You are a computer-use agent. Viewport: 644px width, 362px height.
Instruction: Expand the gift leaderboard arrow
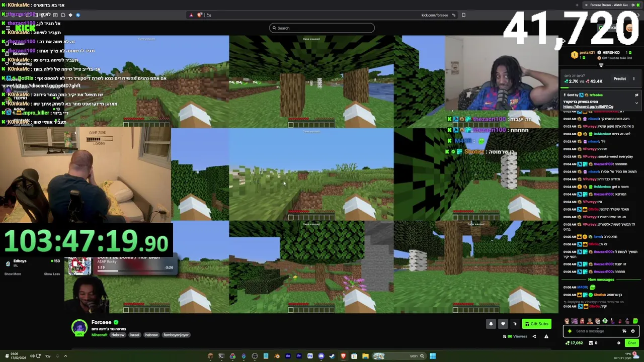click(601, 65)
